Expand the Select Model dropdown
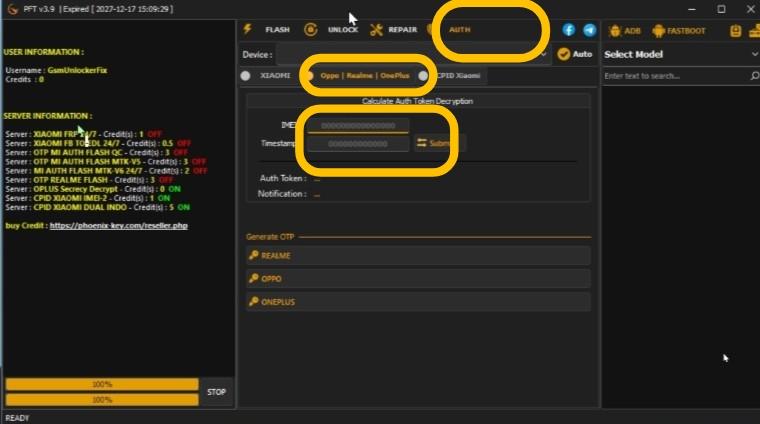 (x=681, y=54)
